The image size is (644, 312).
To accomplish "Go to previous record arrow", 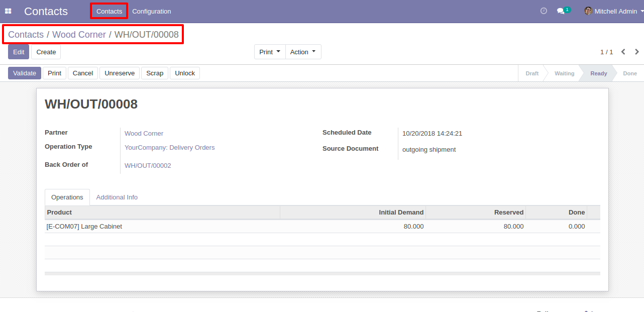I will [623, 52].
